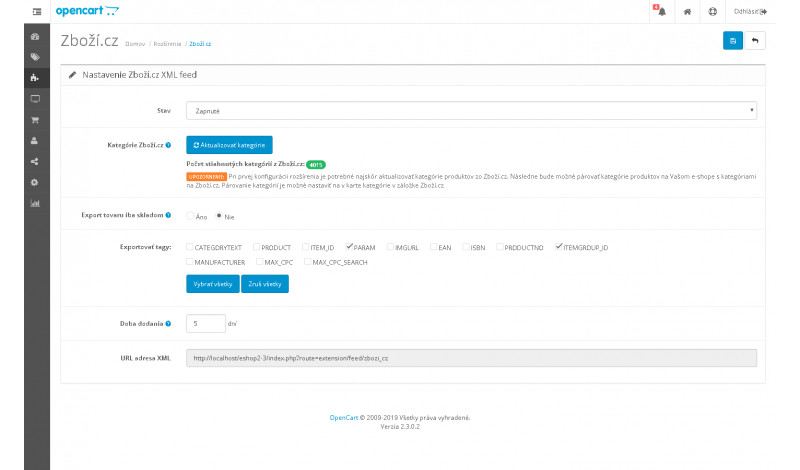800x470 pixels.
Task: Open Zboží.cz breadcrumb link
Action: tap(200, 44)
